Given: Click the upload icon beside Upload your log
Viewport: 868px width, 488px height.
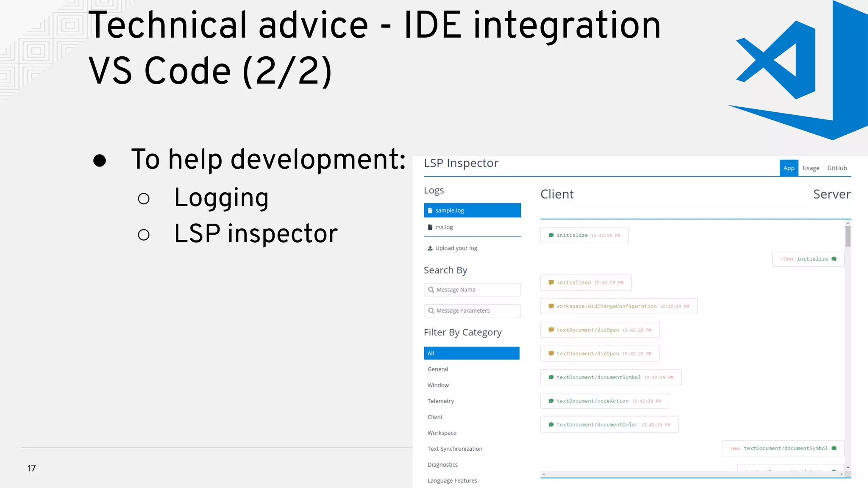Looking at the screenshot, I should [430, 248].
